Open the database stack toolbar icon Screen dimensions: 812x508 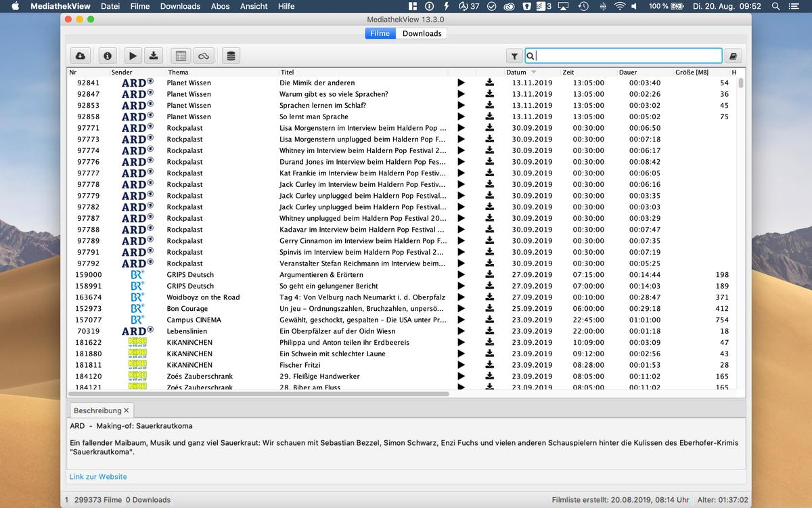tap(231, 56)
